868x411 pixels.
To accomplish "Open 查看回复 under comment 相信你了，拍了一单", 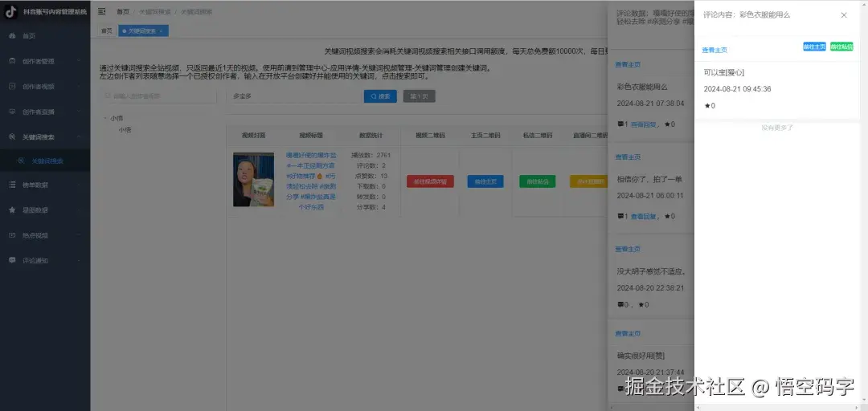I will pos(644,216).
